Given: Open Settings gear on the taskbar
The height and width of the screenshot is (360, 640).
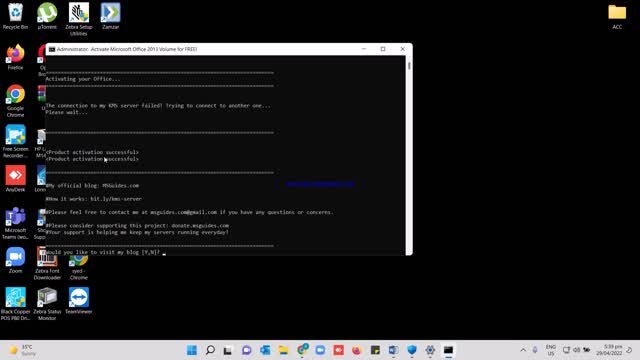Looking at the screenshot, I should [430, 350].
